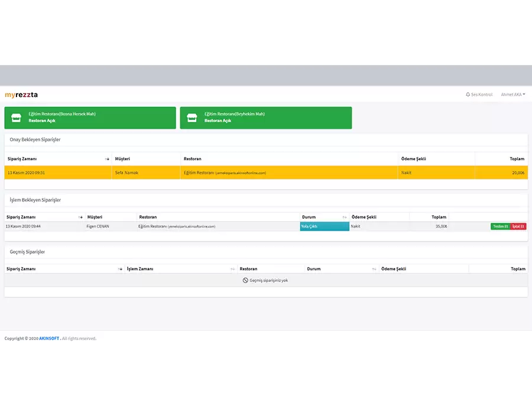Viewport: 532px width, 414px height.
Task: Select order dated 13 Kasım 2020 09:31
Action: click(266, 172)
